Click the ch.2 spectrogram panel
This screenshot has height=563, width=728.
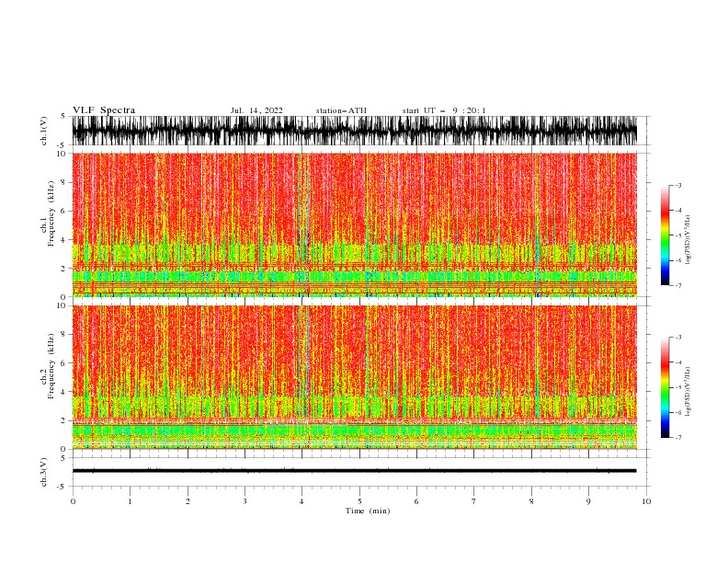pos(355,377)
